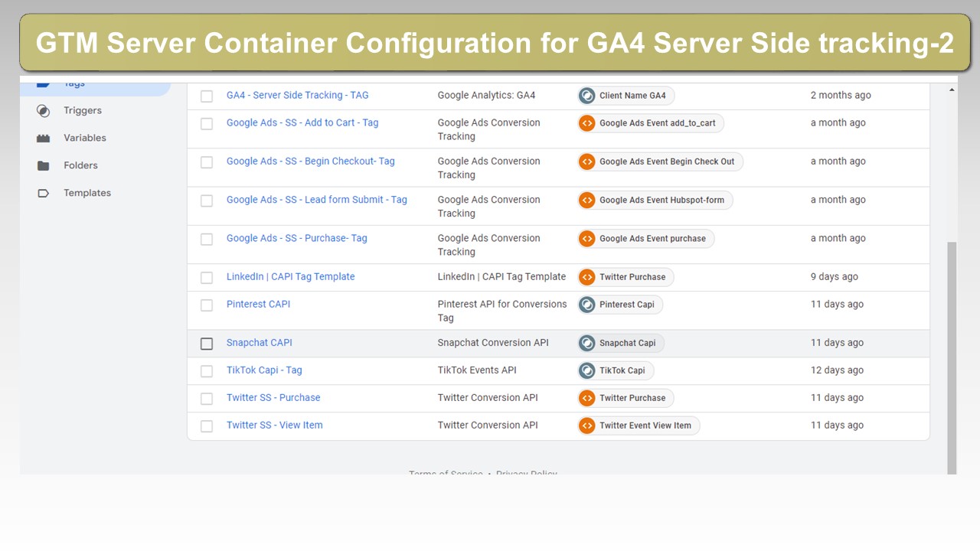
Task: Open Google Ads - SS - Lead form Submit tag
Action: click(317, 199)
